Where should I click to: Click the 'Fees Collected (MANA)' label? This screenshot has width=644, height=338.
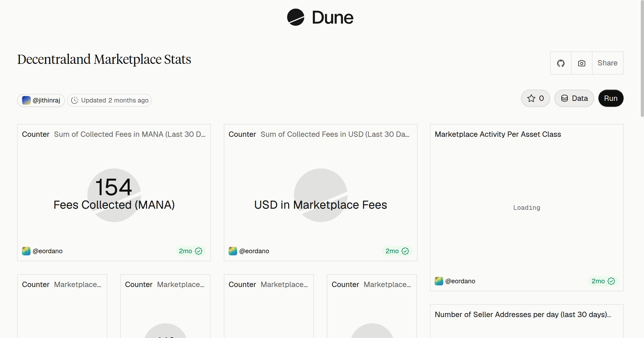pos(114,205)
